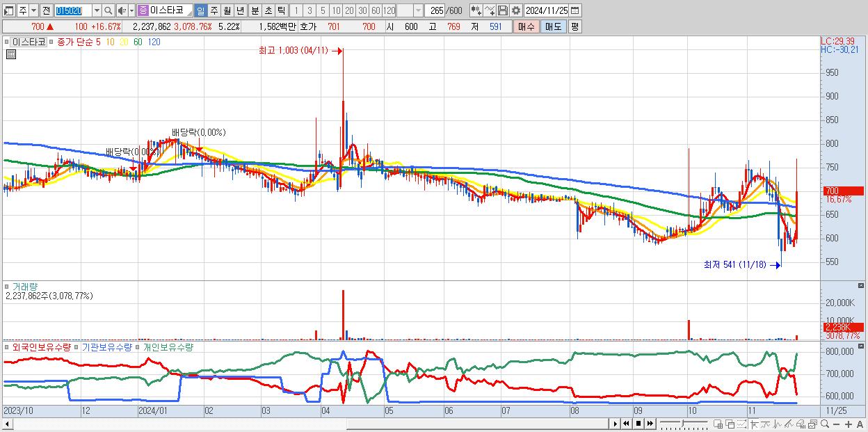Click the stock search magnifier icon
The height and width of the screenshot is (432, 868).
pyautogui.click(x=108, y=10)
